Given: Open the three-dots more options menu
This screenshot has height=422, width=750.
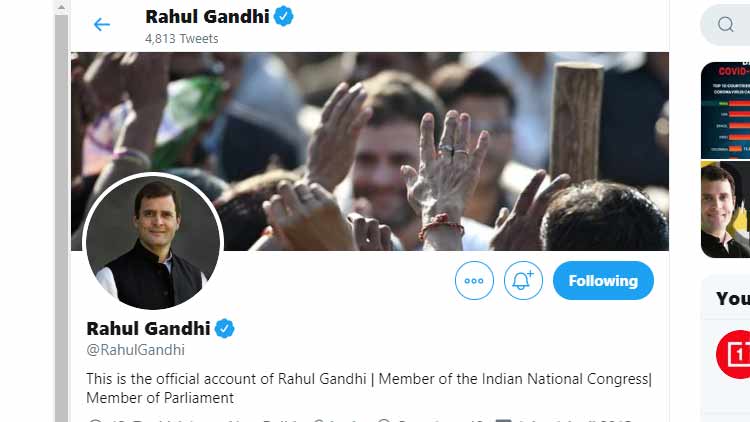Looking at the screenshot, I should click(x=474, y=281).
